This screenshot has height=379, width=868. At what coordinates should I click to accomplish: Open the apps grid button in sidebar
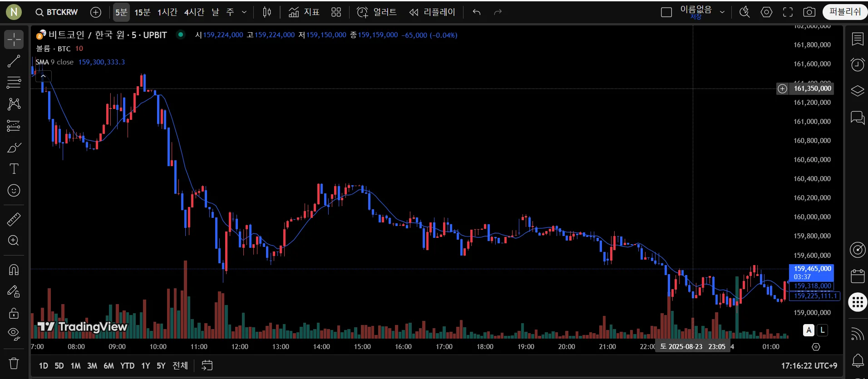(858, 302)
